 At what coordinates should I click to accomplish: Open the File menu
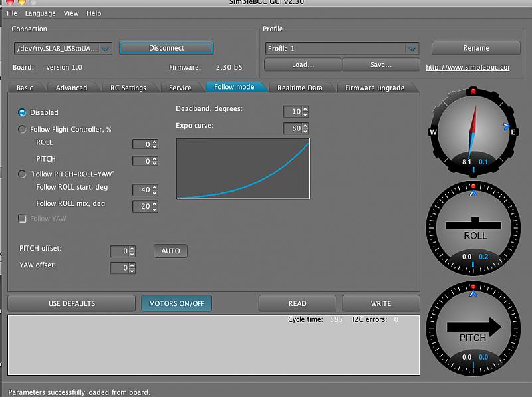click(x=12, y=13)
